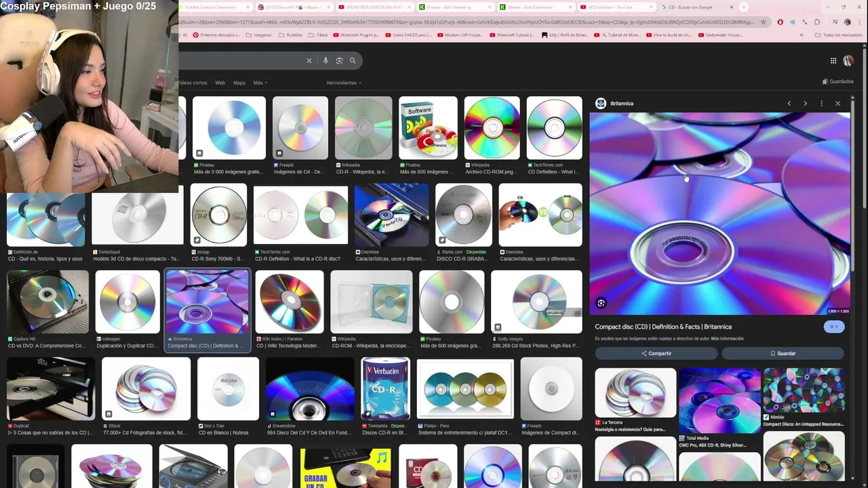868x488 pixels.
Task: Clear the Google search box text
Action: click(x=309, y=60)
